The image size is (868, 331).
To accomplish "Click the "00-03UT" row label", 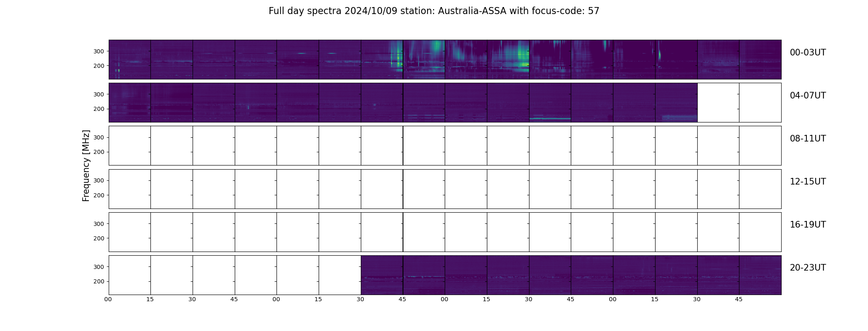I will [808, 53].
